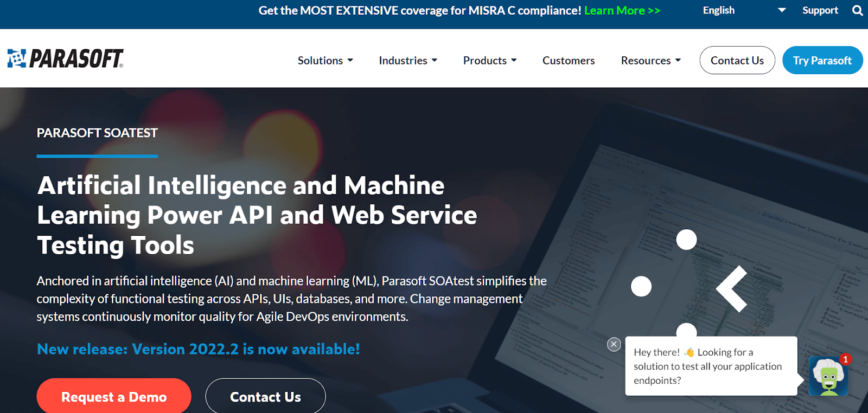Expand the English language dropdown
868x413 pixels.
pyautogui.click(x=743, y=10)
